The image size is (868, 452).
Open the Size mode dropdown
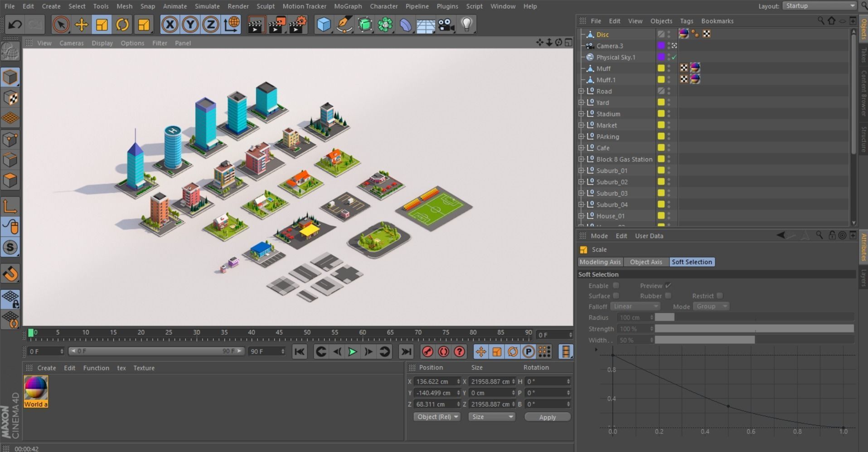[x=492, y=417]
